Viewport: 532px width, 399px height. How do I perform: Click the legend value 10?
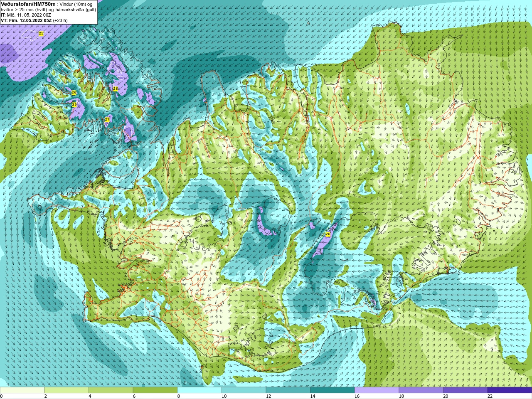[224, 396]
